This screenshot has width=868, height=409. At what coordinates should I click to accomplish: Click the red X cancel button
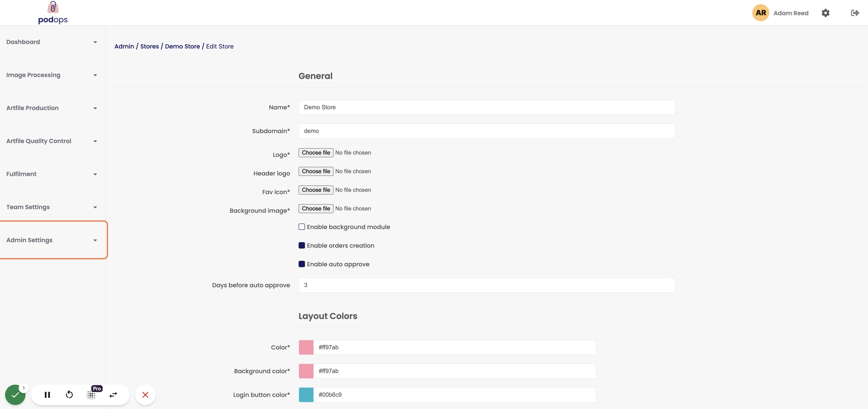pyautogui.click(x=145, y=395)
